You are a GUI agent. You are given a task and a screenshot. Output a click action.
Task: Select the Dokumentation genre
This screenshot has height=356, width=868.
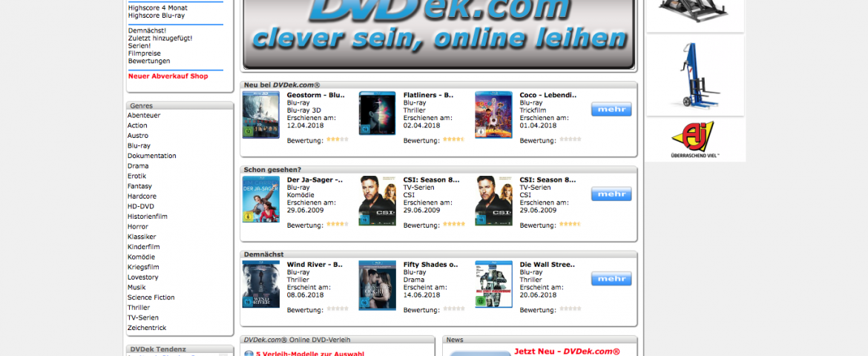click(x=151, y=156)
